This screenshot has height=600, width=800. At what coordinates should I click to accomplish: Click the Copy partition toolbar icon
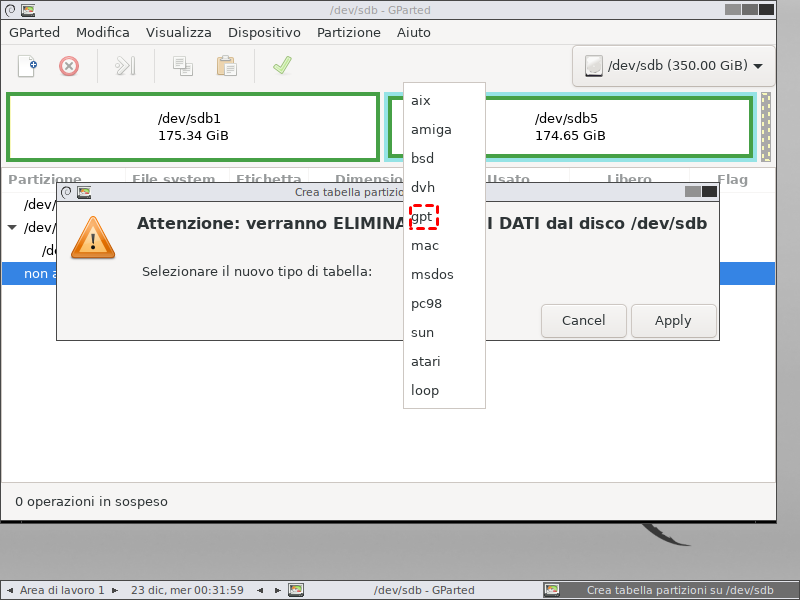pyautogui.click(x=183, y=66)
